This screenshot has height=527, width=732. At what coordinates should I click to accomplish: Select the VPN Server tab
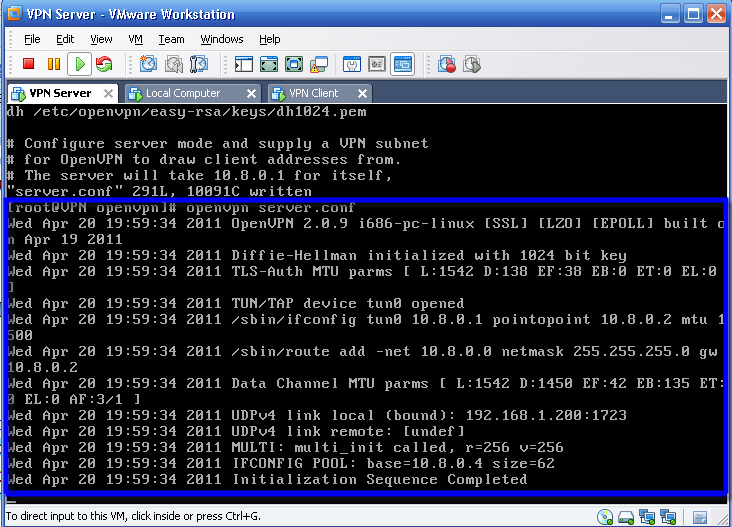(x=63, y=93)
